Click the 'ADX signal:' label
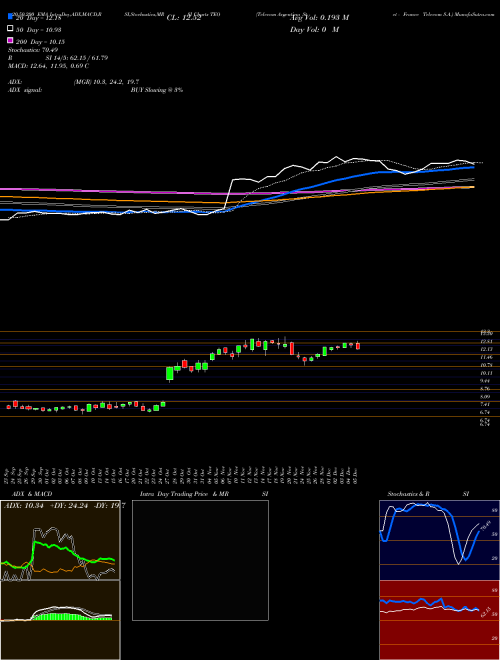Image resolution: width=500 pixels, height=660 pixels. click(25, 90)
